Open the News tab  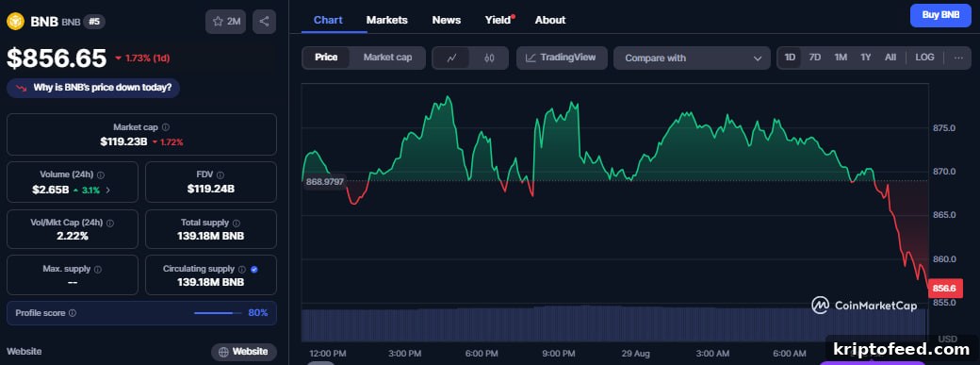tap(447, 20)
